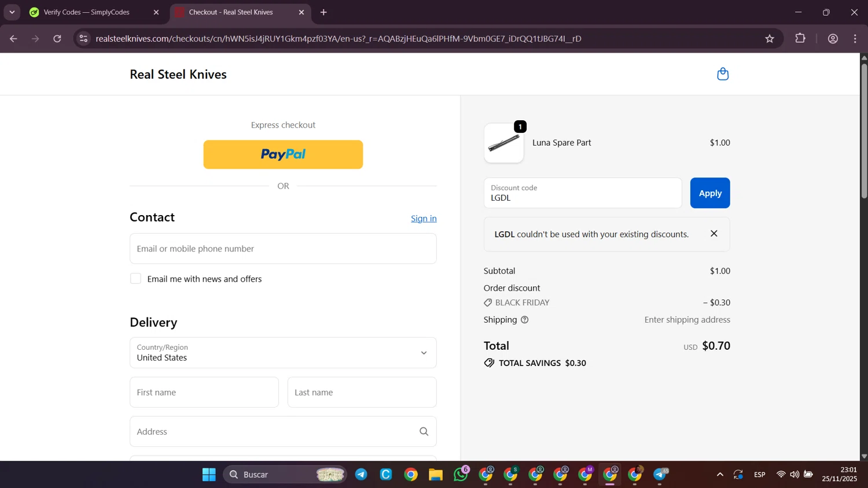Click the "TOTAL SAVINGS $0.30" text

coord(542,363)
